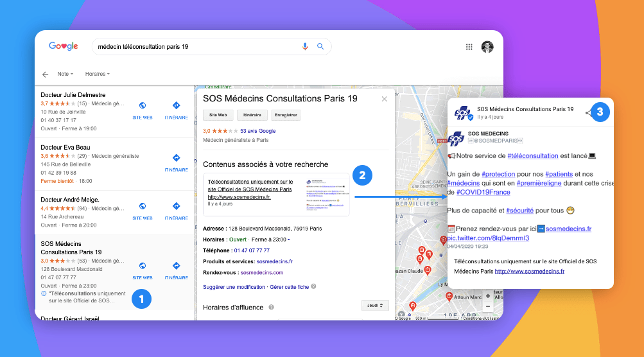The height and width of the screenshot is (357, 644).
Task: Close the SOS Médecins detail panel
Action: click(385, 99)
